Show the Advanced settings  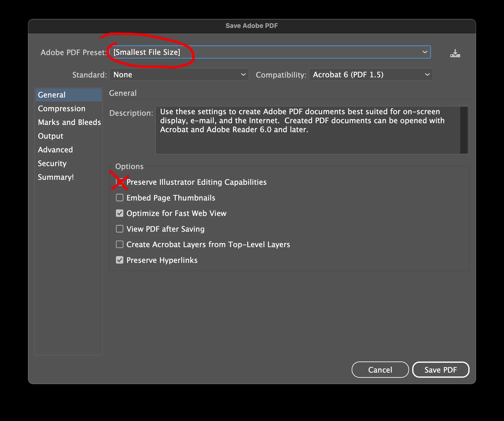[x=55, y=150]
